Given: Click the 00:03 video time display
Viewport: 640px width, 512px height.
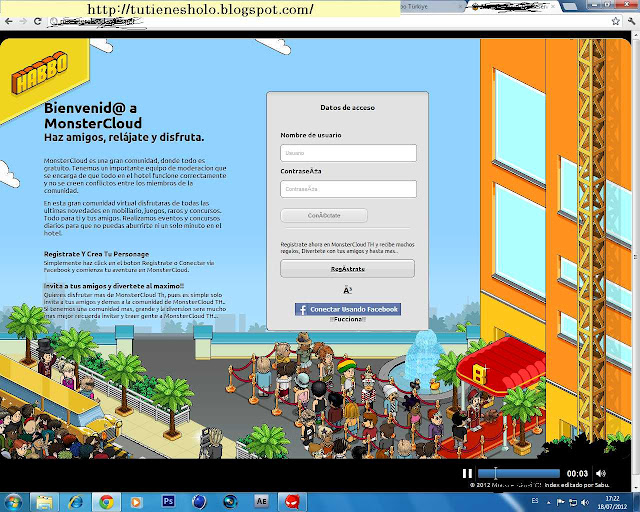Looking at the screenshot, I should pos(577,474).
